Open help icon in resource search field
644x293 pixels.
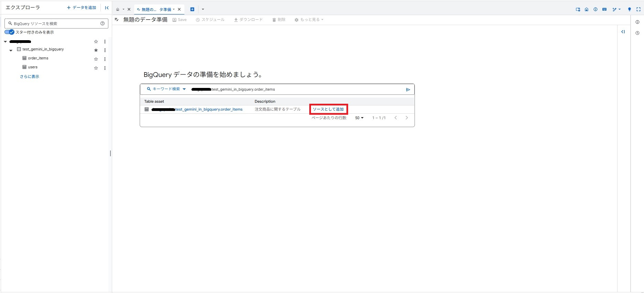[103, 23]
